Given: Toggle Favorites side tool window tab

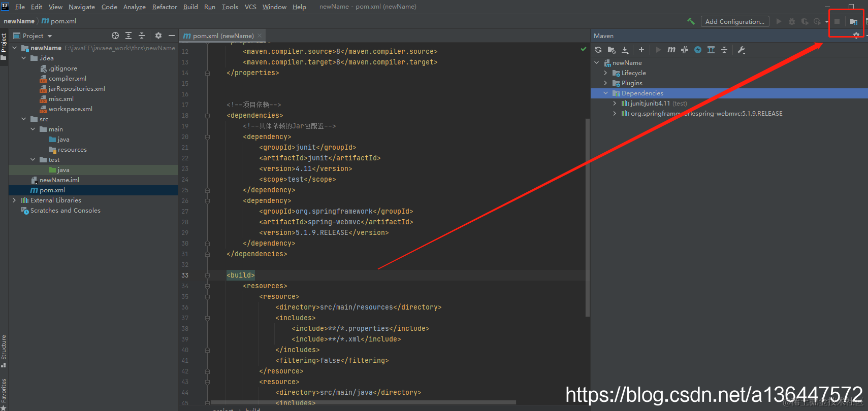Looking at the screenshot, I should pyautogui.click(x=4, y=393).
